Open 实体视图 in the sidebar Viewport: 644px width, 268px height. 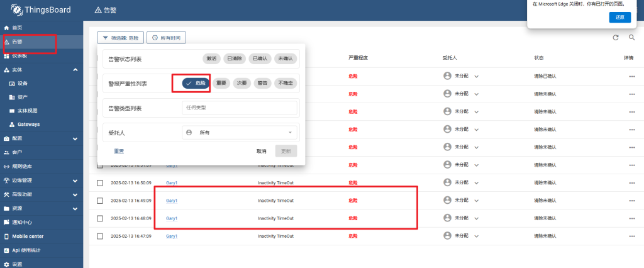pos(42,111)
